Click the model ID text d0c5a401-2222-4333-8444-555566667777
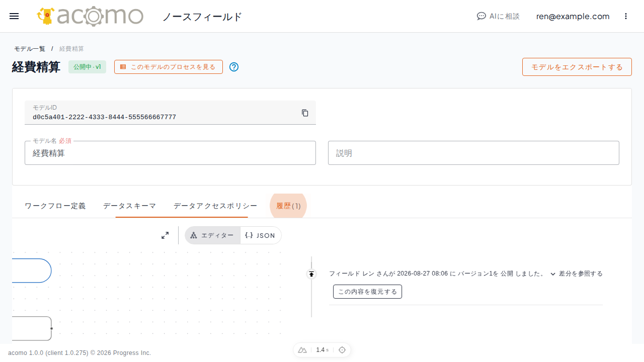644x362 pixels. pos(104,117)
